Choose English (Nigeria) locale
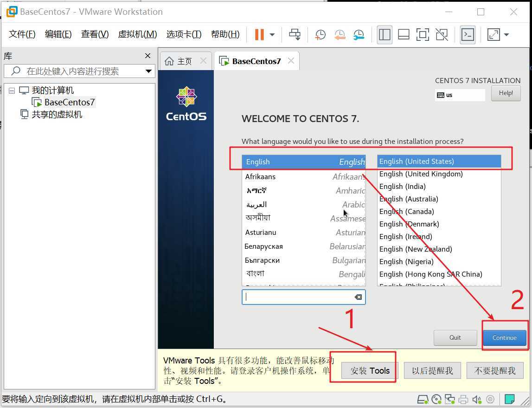The image size is (532, 408). (439, 262)
